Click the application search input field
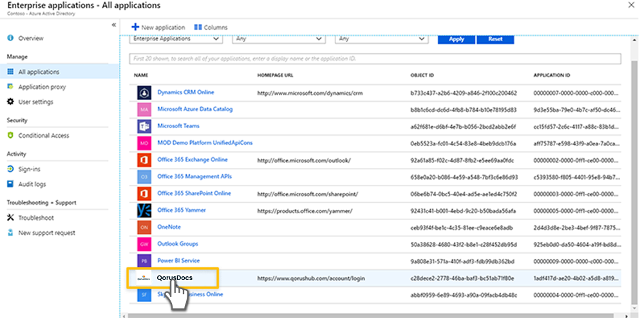 375,59
